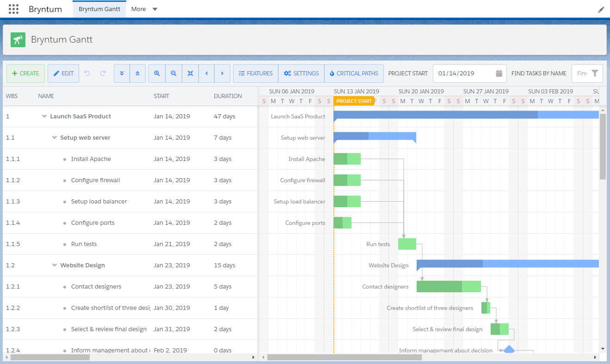Select the Bryntum Gantt tab
Screen dimensions: 610x364
click(99, 9)
